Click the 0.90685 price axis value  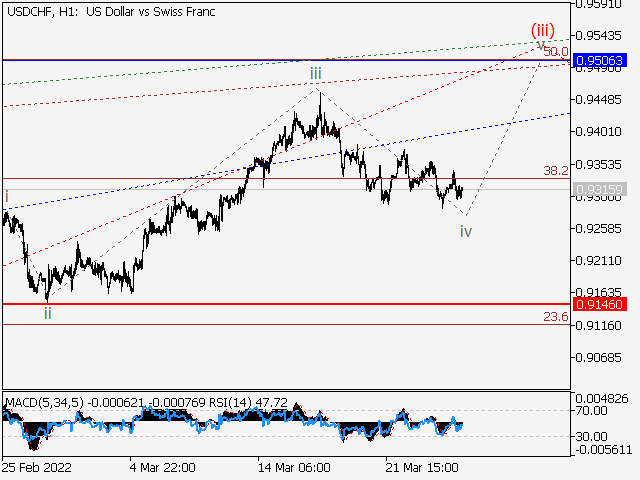pos(598,358)
